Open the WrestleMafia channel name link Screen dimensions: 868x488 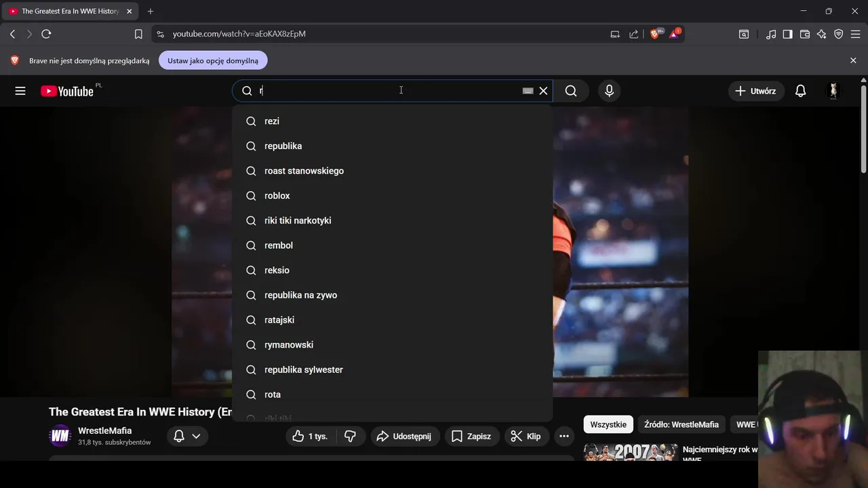click(105, 430)
